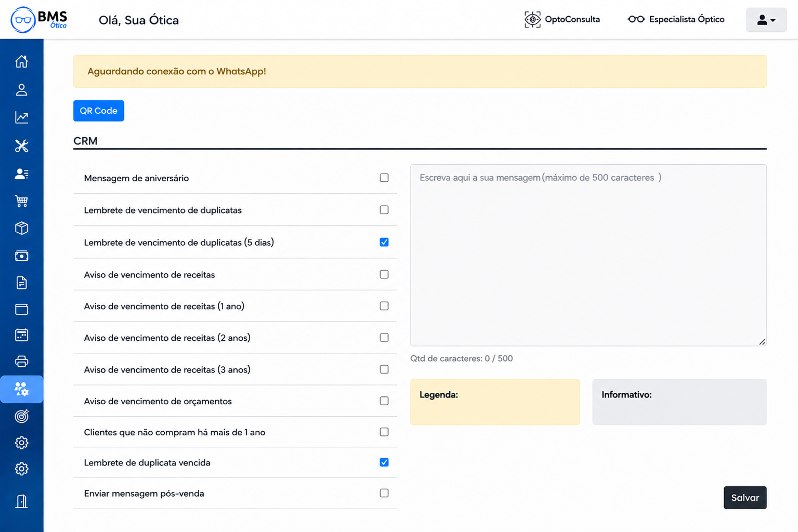The image size is (798, 532).
Task: Click the QR Code button
Action: coord(99,111)
